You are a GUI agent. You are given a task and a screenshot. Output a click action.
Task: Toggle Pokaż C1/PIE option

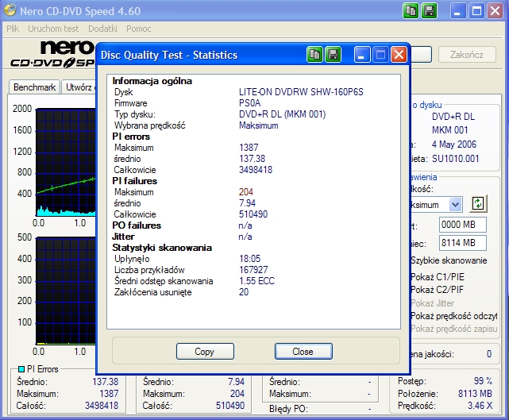pos(438,276)
